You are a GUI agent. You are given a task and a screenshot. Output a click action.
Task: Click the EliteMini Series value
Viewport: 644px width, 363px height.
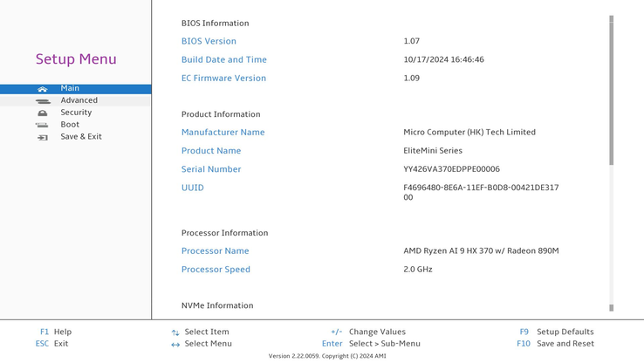pos(433,151)
